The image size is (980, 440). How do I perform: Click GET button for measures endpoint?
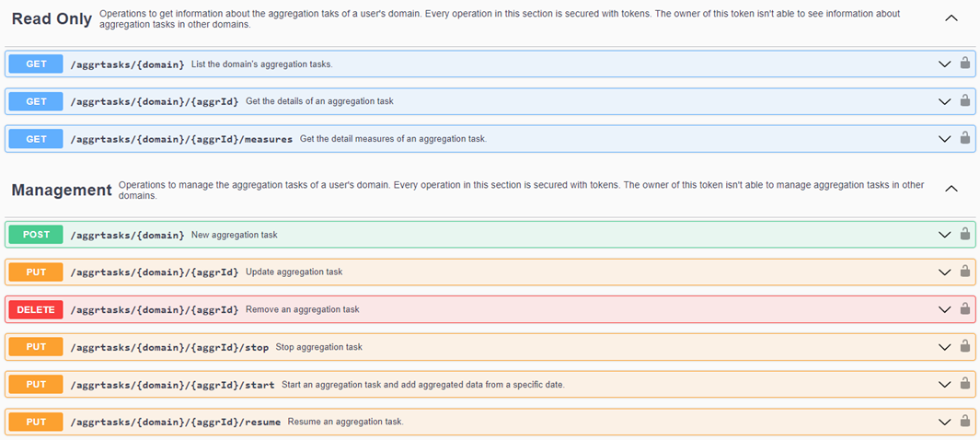36,138
